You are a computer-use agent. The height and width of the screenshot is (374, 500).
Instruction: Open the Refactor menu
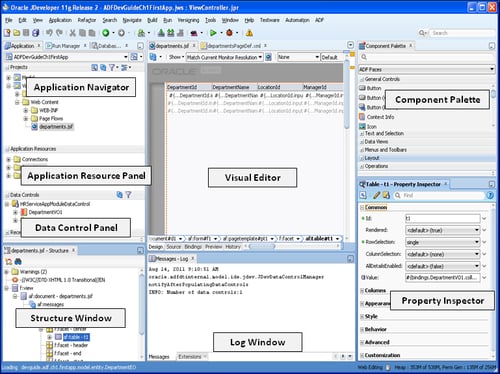87,20
